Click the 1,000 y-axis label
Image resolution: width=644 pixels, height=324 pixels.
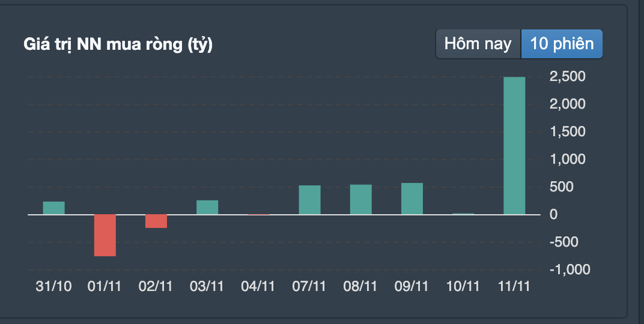click(x=567, y=160)
